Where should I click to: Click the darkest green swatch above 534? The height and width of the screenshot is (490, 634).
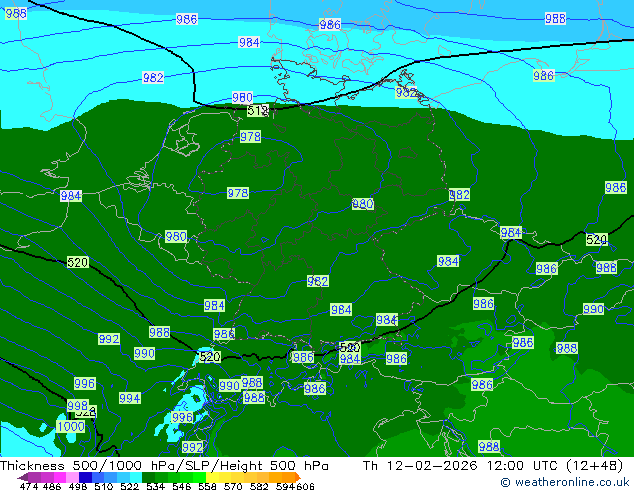[x=148, y=477]
